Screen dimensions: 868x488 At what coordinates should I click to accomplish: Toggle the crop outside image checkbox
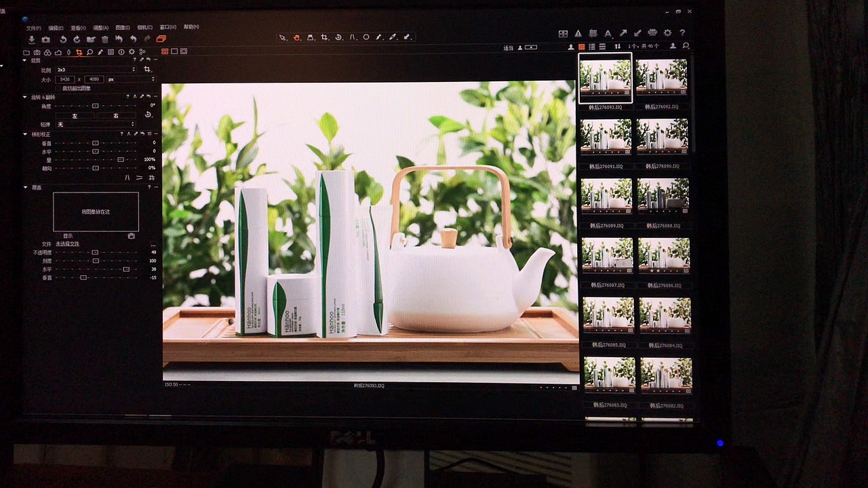click(x=58, y=88)
